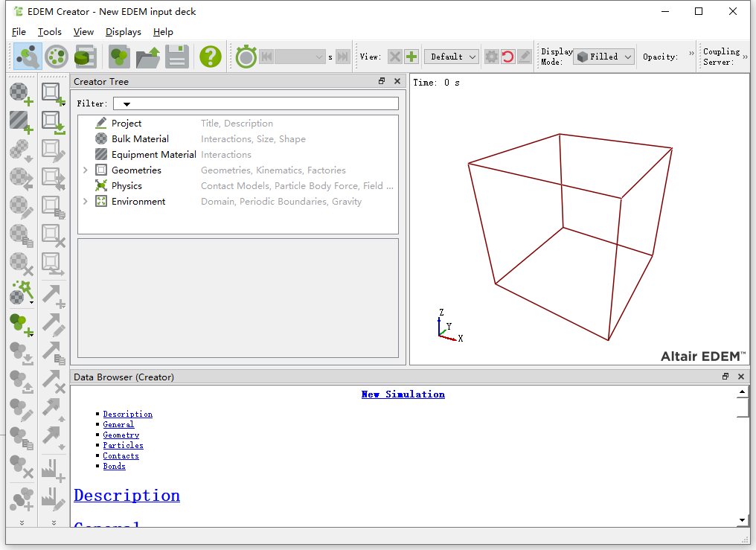This screenshot has height=550, width=756.
Task: Expand the Environment tree node
Action: pyautogui.click(x=86, y=202)
